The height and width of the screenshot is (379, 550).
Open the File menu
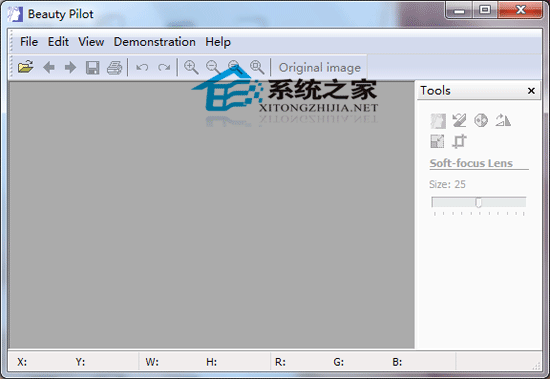click(29, 42)
